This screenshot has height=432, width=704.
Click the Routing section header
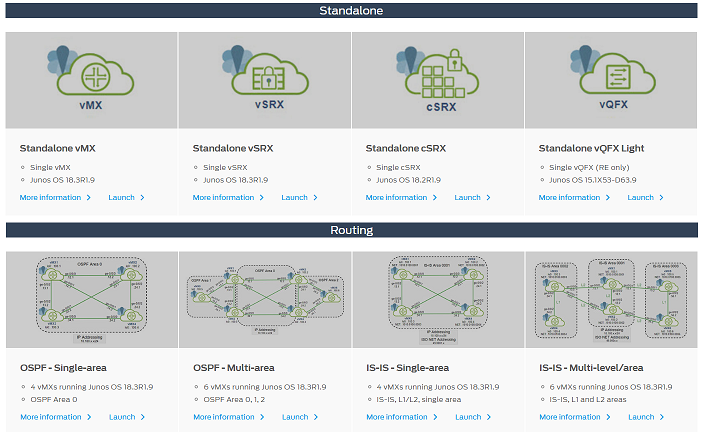coord(352,230)
